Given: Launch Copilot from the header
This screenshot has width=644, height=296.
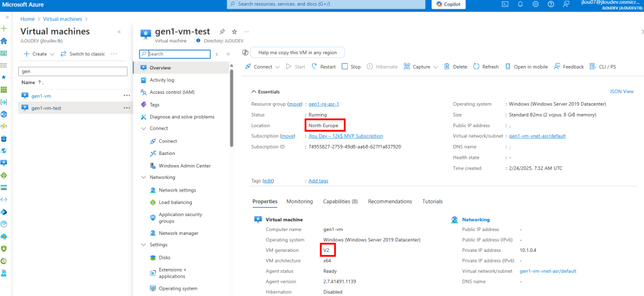Looking at the screenshot, I should pos(448,4).
